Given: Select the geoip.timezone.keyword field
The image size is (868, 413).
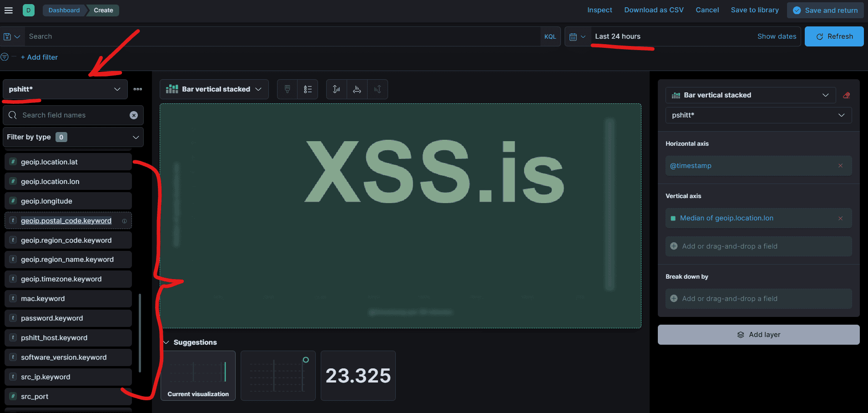Looking at the screenshot, I should pos(68,279).
